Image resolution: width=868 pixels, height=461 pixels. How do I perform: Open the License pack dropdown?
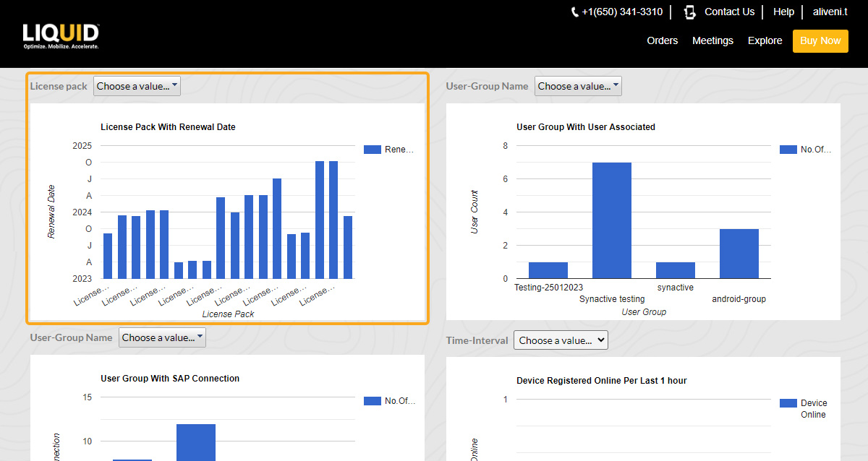(137, 86)
